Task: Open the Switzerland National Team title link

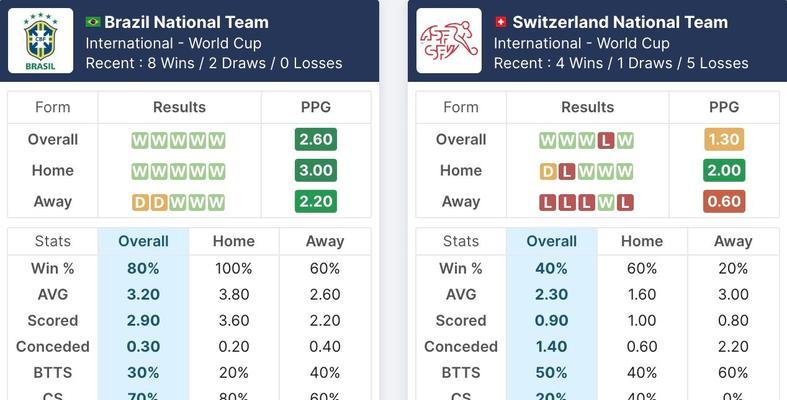Action: pos(620,22)
